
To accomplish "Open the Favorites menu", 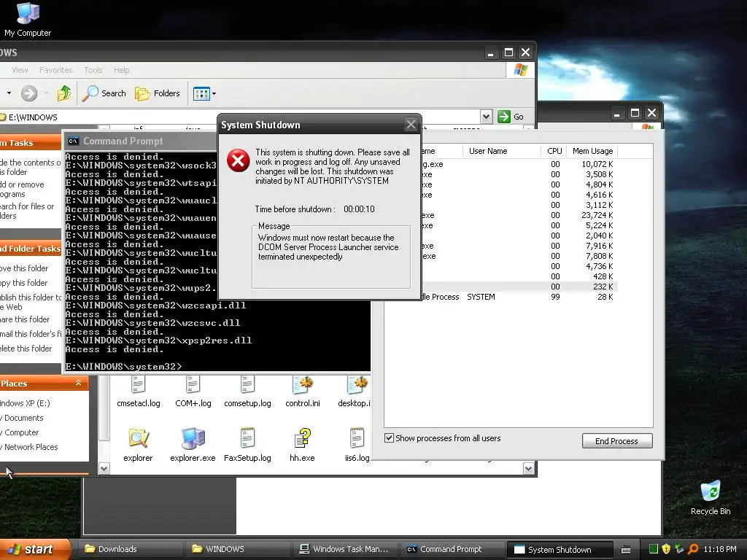I will pyautogui.click(x=55, y=70).
